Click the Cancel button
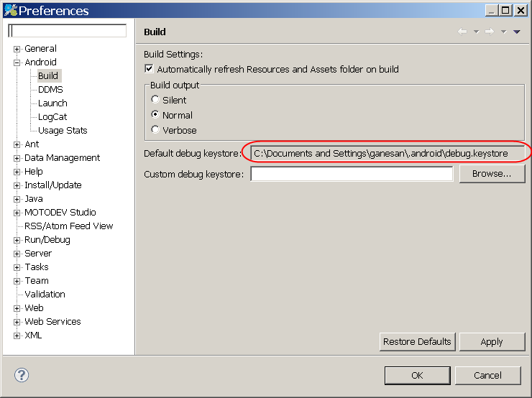Viewport: 532px width, 398px height. pyautogui.click(x=487, y=375)
